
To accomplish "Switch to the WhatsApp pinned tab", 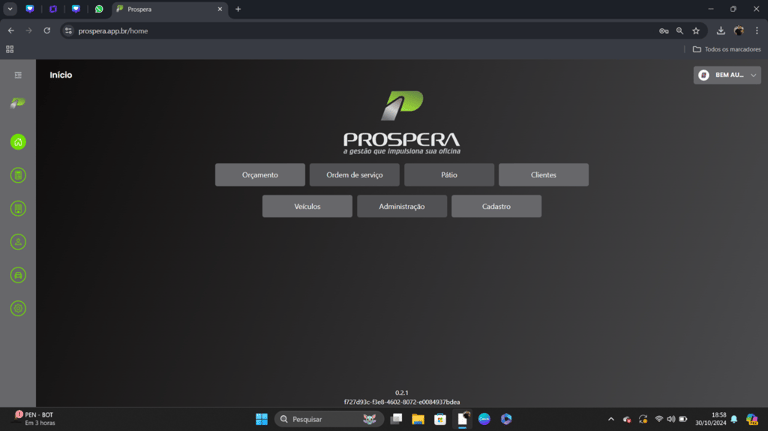I will click(x=99, y=9).
